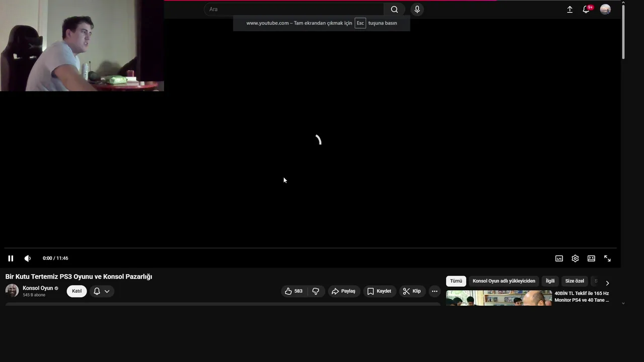
Task: Dislike the video
Action: click(316, 291)
